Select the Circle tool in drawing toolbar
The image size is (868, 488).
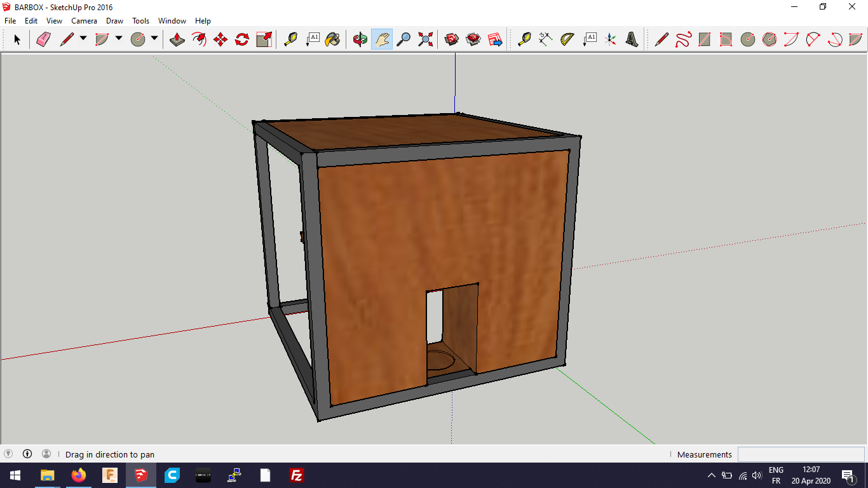coord(748,39)
